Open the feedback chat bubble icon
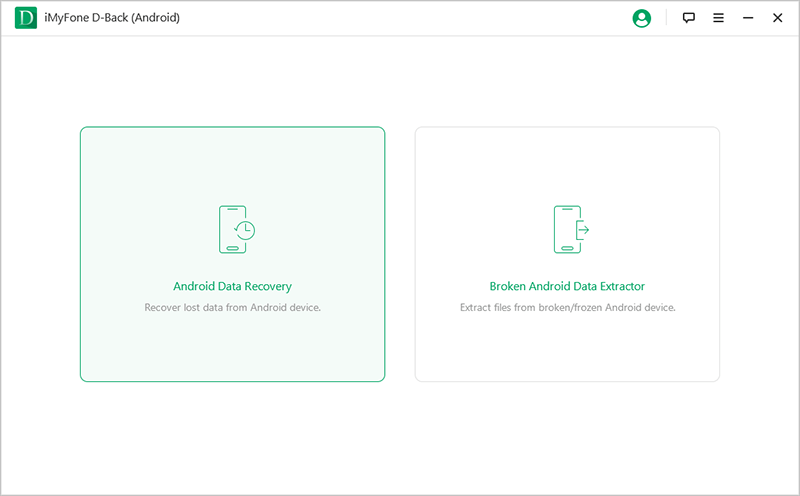 tap(688, 18)
